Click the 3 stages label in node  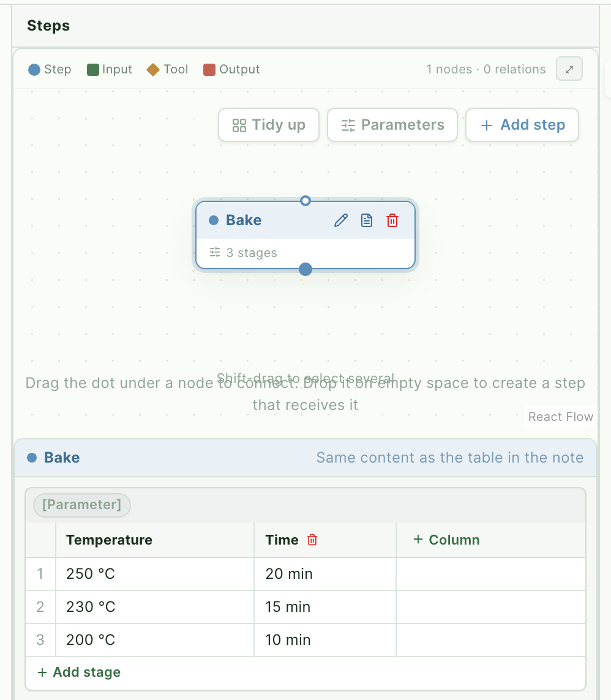point(252,253)
